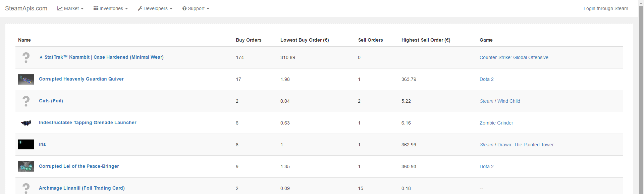
Task: Open the Market dropdown menu
Action: (70, 8)
